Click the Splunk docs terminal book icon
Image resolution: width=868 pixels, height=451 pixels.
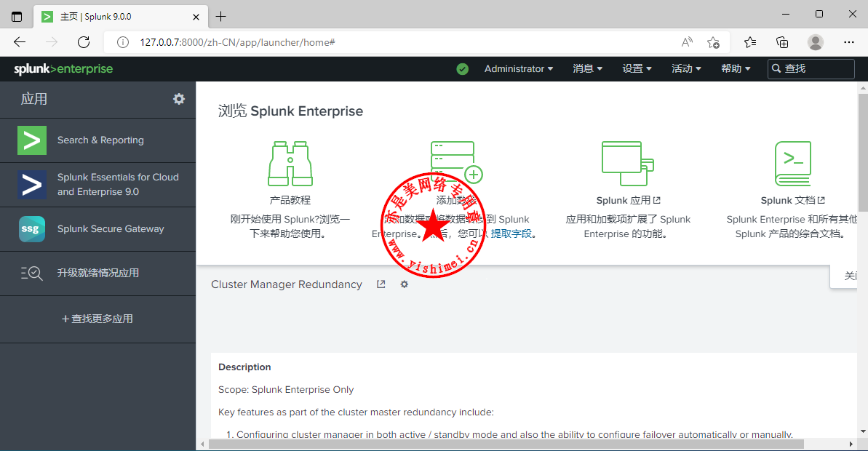tap(793, 163)
